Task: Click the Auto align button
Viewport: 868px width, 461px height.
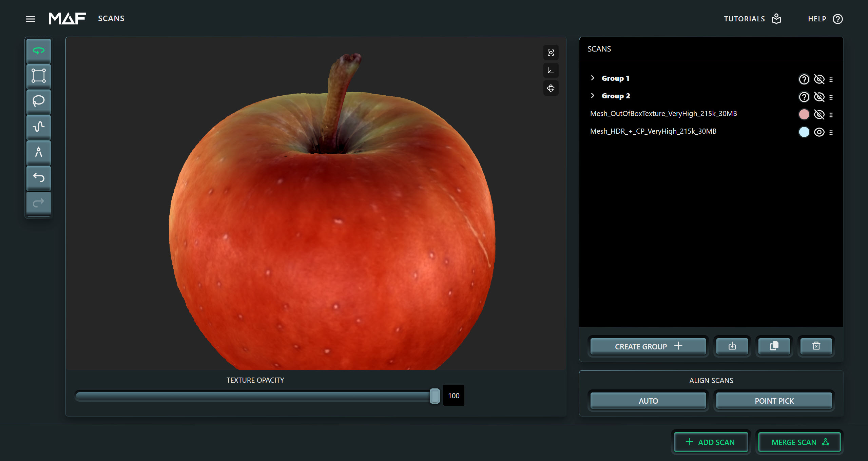Action: [648, 401]
